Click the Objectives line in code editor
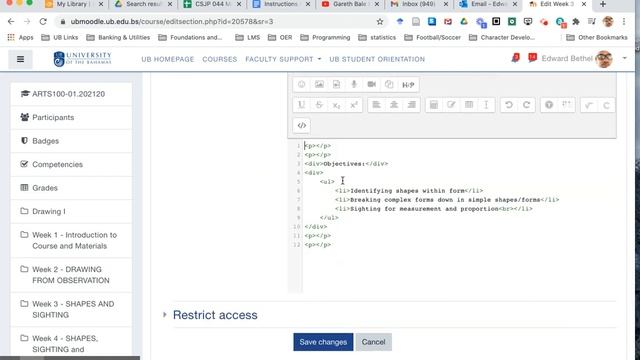The image size is (640, 360). pyautogui.click(x=346, y=164)
